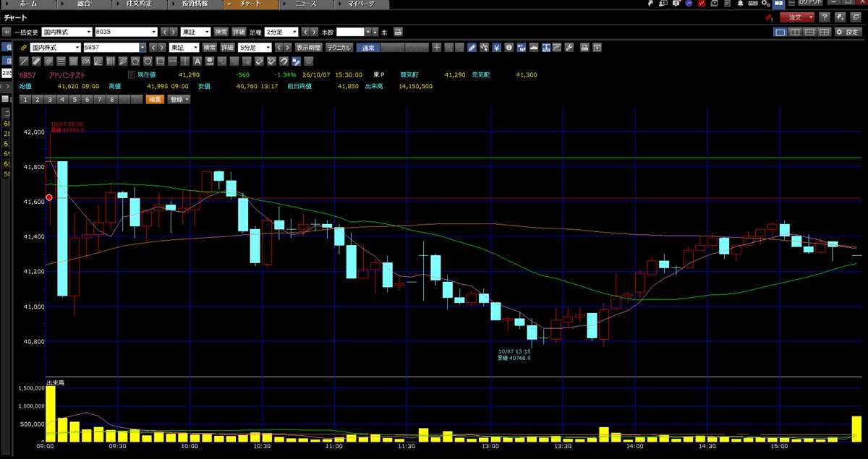Open the マイページ tab
The height and width of the screenshot is (459, 868).
click(361, 4)
